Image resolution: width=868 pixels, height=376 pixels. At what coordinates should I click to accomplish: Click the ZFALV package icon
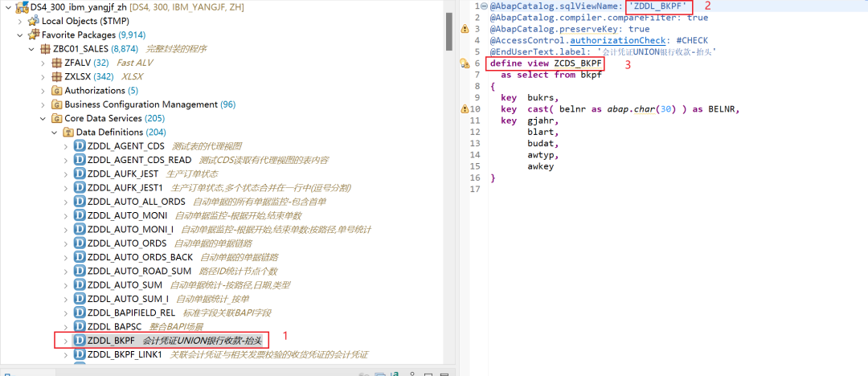(56, 63)
